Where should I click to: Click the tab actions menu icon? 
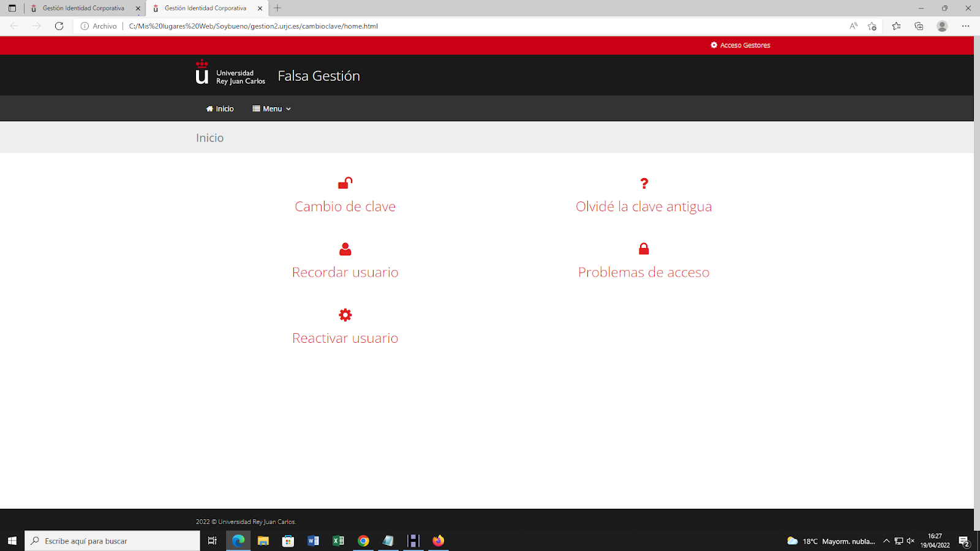[12, 8]
